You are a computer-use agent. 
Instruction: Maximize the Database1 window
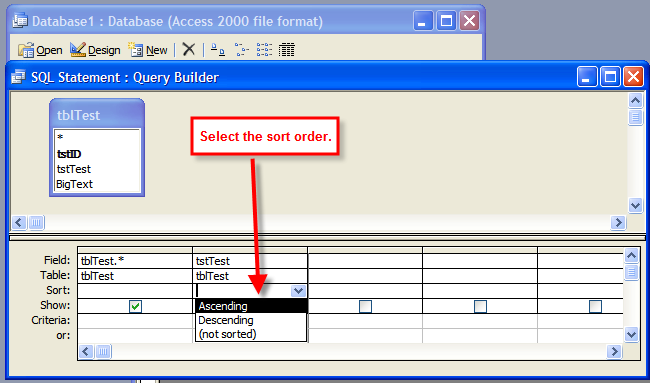coord(446,21)
